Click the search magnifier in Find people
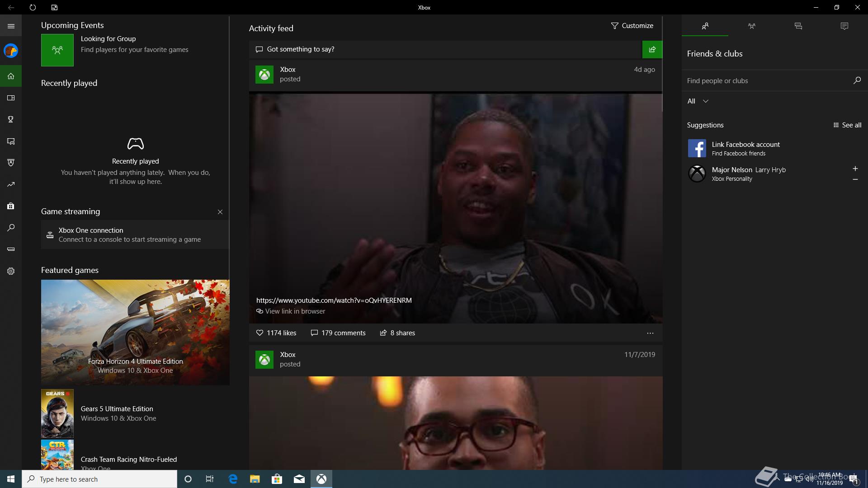 pyautogui.click(x=857, y=80)
